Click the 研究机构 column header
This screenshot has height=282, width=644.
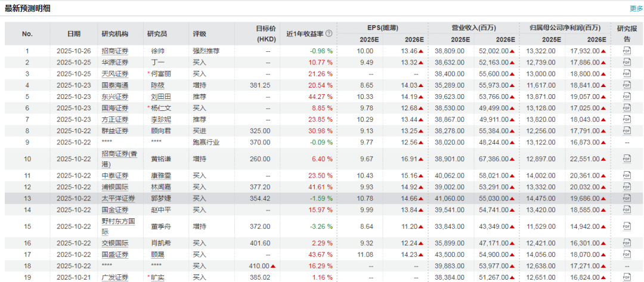(x=114, y=33)
